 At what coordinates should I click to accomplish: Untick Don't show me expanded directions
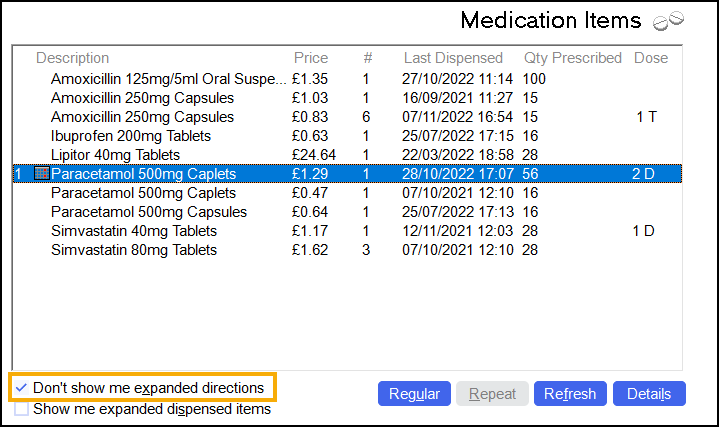point(22,387)
